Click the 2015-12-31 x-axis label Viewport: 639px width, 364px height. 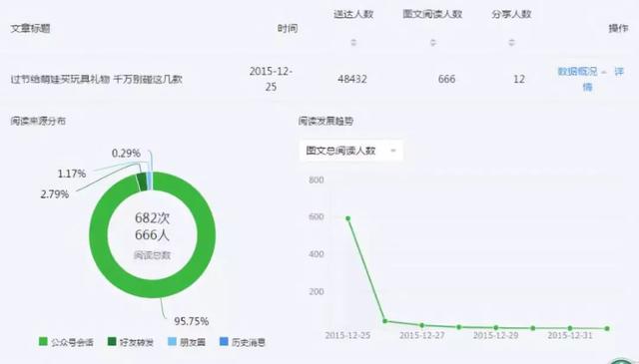coord(570,335)
